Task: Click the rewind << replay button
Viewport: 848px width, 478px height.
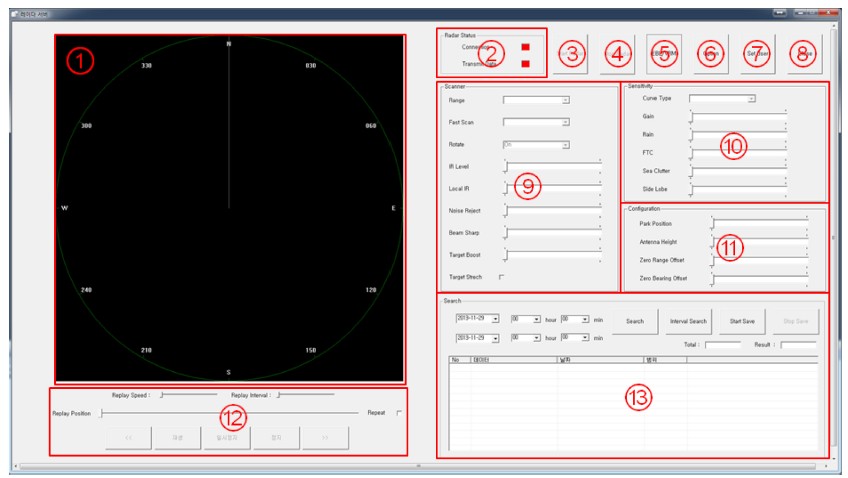Action: (x=129, y=437)
